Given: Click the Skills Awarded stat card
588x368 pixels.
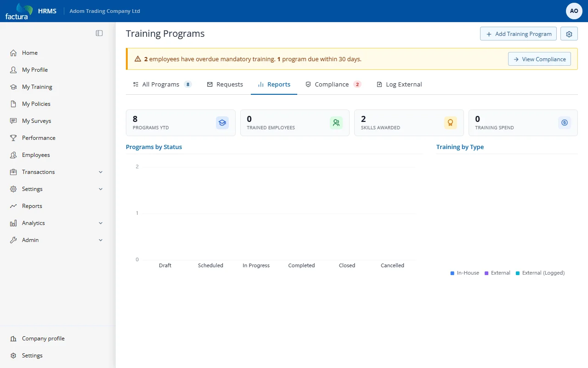Looking at the screenshot, I should 409,123.
